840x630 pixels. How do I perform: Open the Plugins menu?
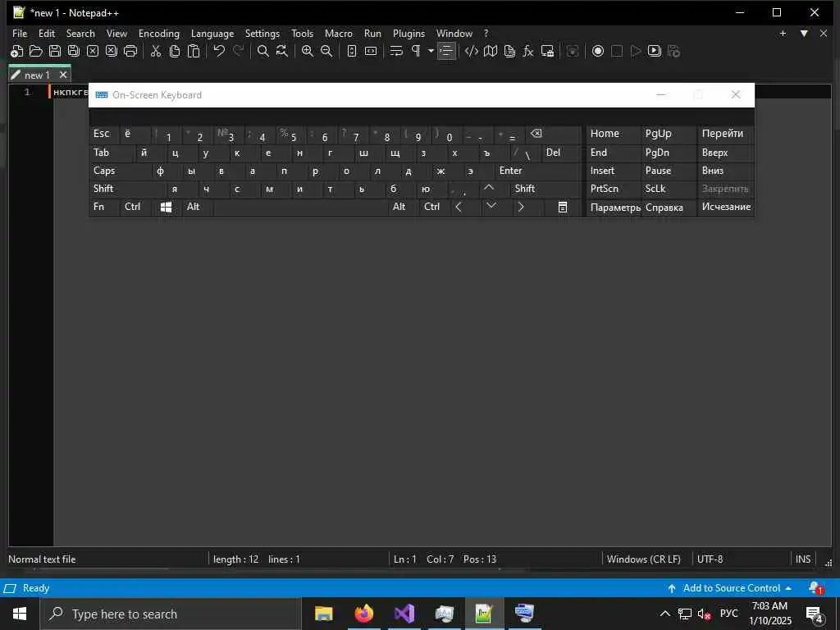409,34
